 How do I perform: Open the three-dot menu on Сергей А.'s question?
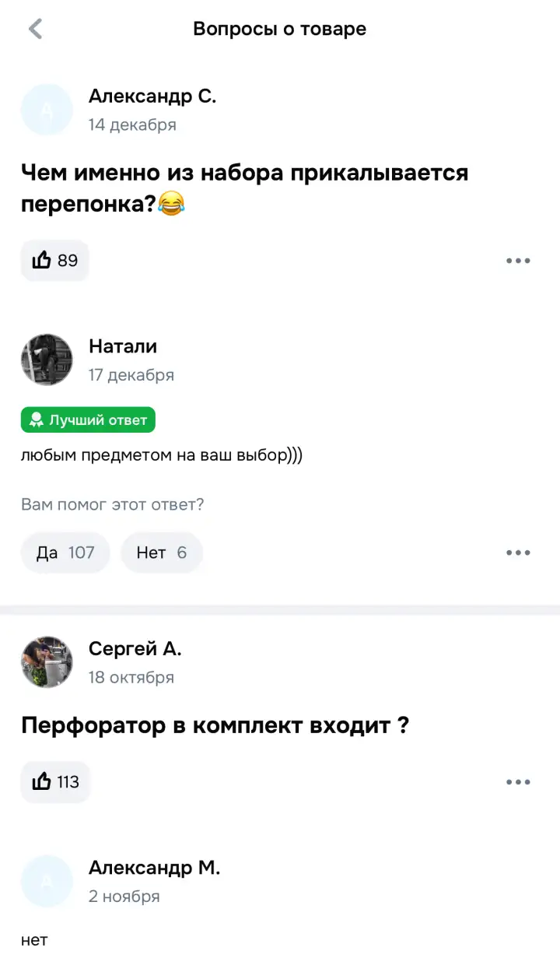tap(517, 781)
